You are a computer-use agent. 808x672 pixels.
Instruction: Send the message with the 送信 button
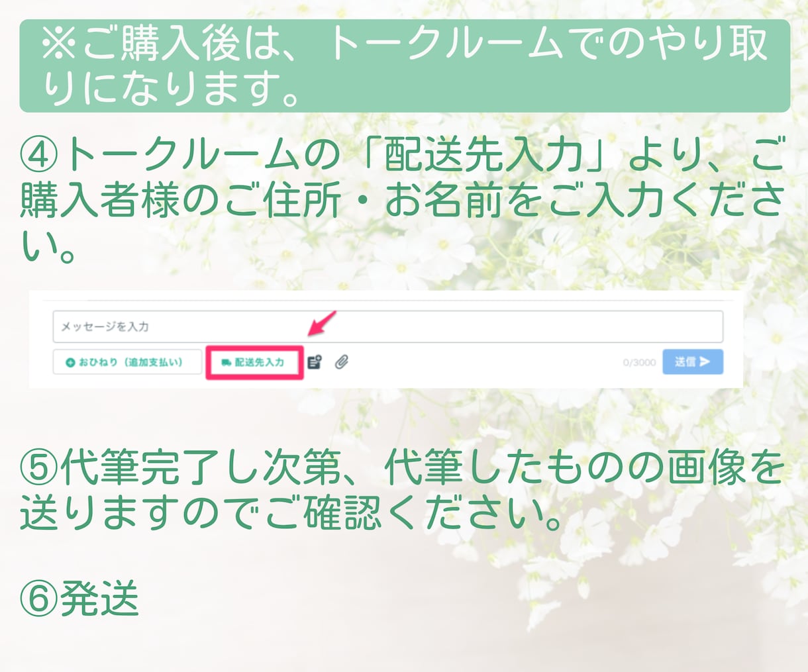tap(693, 362)
